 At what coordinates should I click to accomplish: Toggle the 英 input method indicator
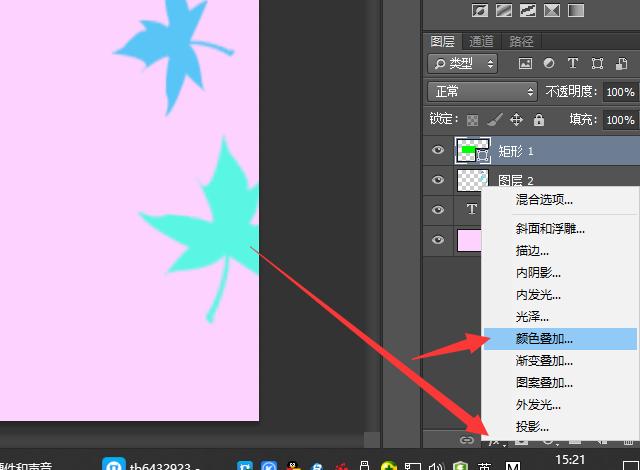pos(484,466)
